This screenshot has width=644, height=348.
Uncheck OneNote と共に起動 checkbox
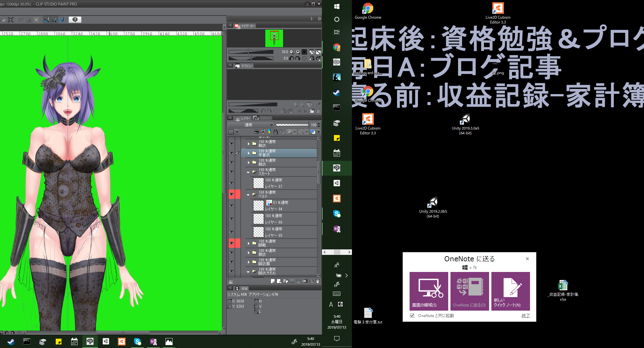click(x=412, y=316)
